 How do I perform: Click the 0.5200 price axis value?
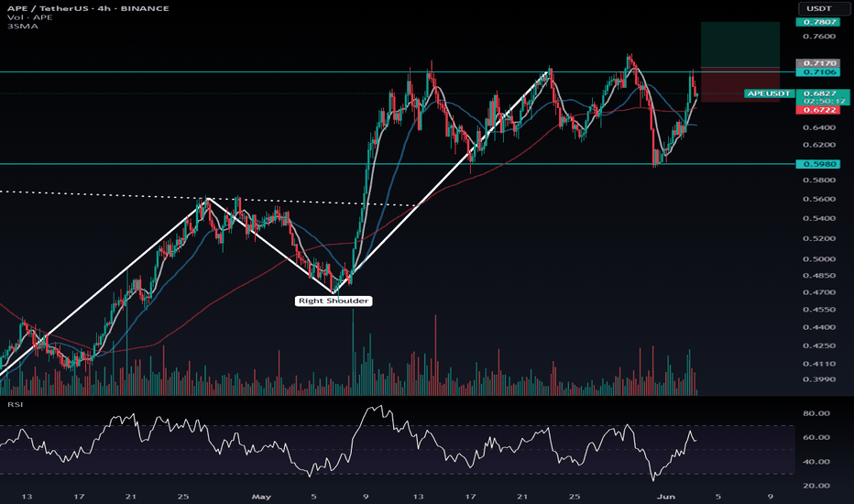tap(819, 238)
